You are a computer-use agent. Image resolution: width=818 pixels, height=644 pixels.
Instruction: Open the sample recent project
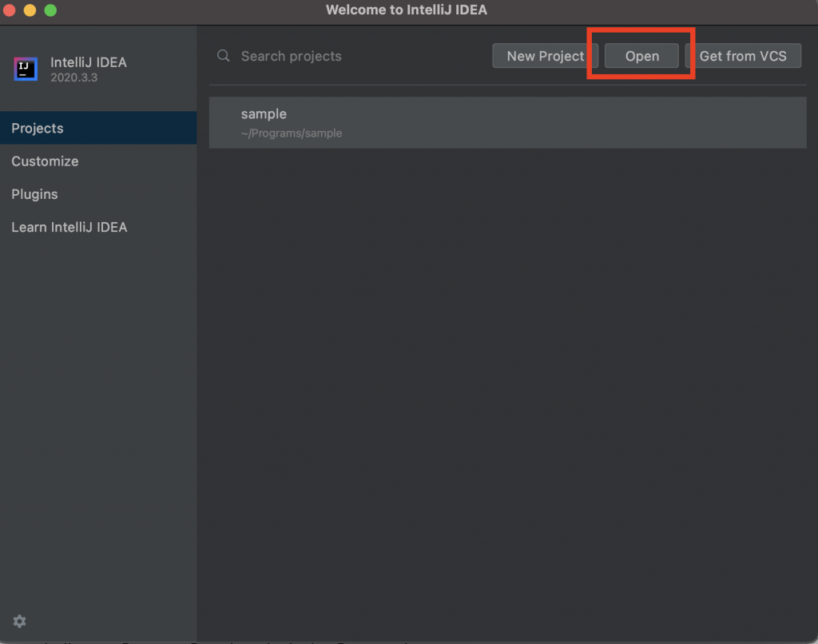507,122
